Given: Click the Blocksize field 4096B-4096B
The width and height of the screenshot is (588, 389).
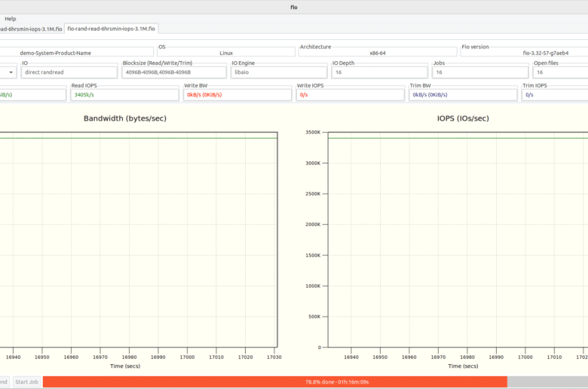Looking at the screenshot, I should (174, 72).
